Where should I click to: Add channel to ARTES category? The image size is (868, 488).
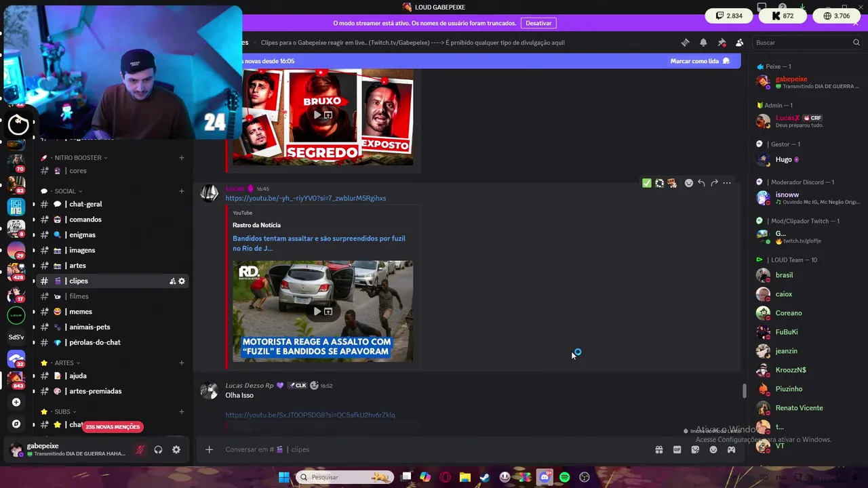click(x=181, y=363)
